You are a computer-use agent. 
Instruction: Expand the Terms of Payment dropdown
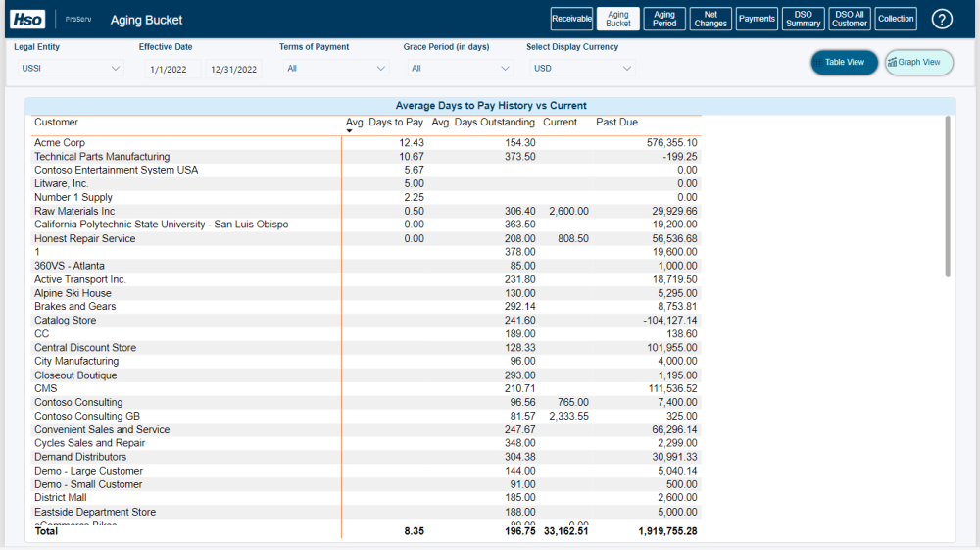[x=337, y=69]
